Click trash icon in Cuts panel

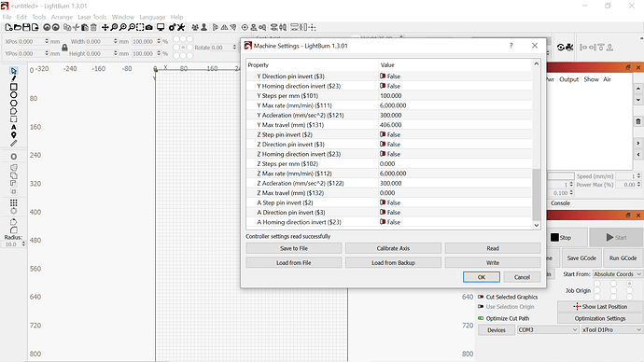(637, 121)
